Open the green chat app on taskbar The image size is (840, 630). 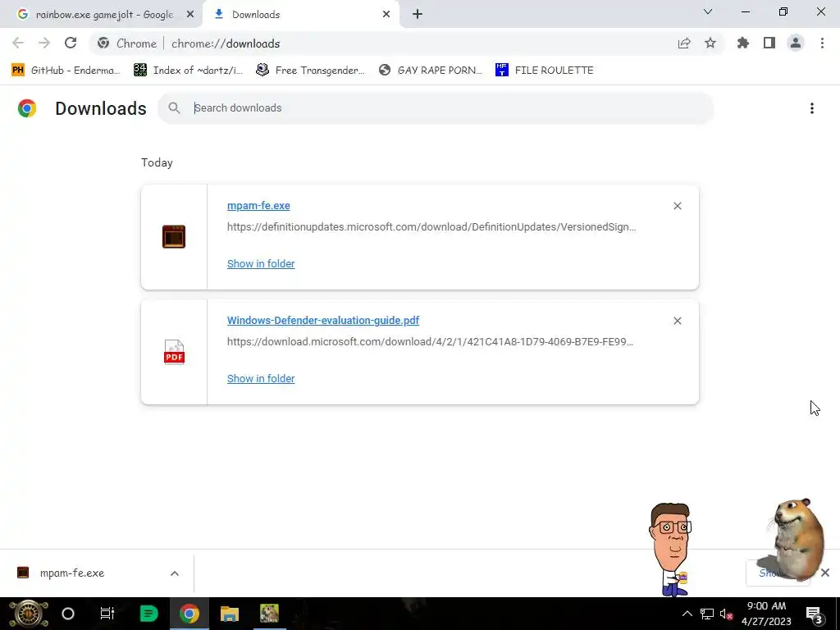point(148,614)
